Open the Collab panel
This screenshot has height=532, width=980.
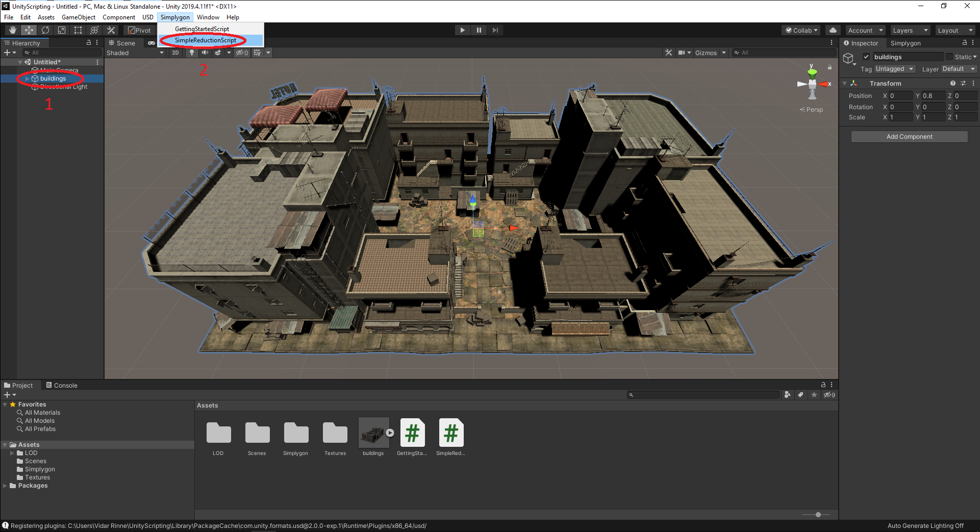[800, 30]
